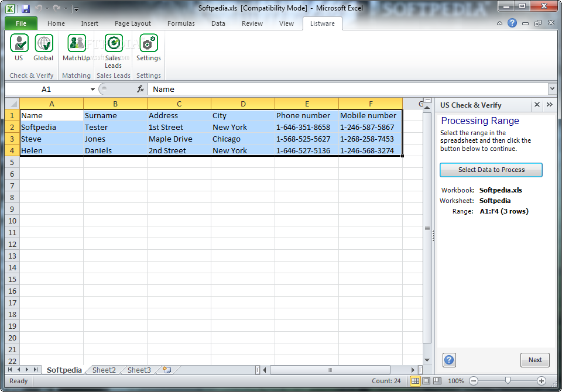Open Listware Settings
This screenshot has height=392, width=562.
(x=148, y=48)
